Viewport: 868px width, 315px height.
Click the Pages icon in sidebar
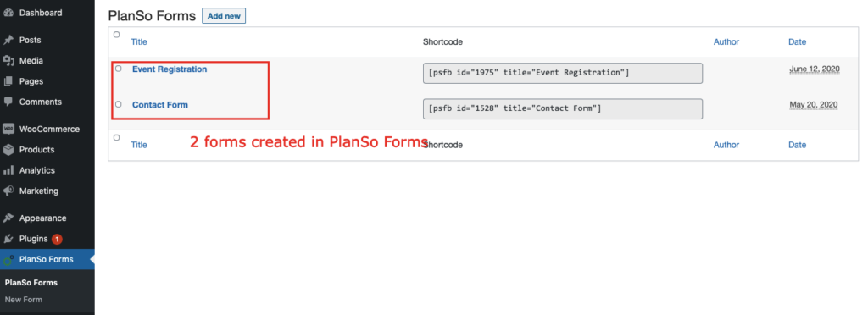(8, 81)
